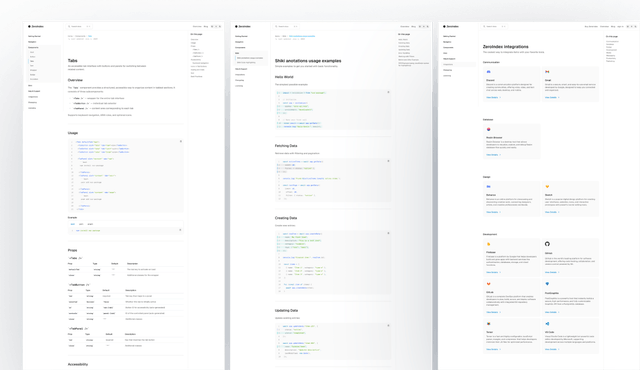Copy the Hello World code block
The width and height of the screenshot is (640, 370).
point(388,92)
